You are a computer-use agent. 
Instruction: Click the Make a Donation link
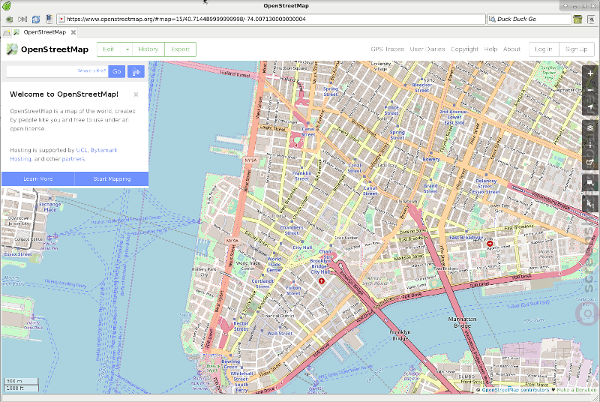click(x=577, y=390)
